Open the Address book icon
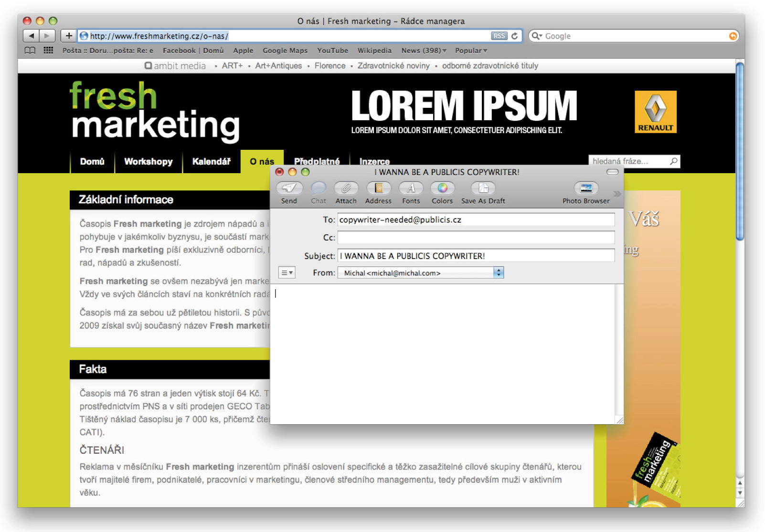Screen dimensions: 765x532 pyautogui.click(x=378, y=188)
